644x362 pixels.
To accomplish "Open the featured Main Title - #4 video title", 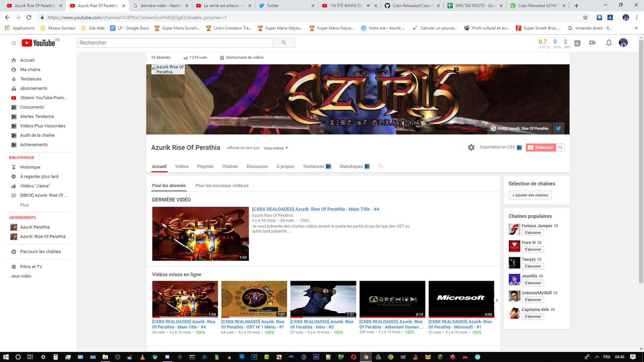I will click(316, 209).
